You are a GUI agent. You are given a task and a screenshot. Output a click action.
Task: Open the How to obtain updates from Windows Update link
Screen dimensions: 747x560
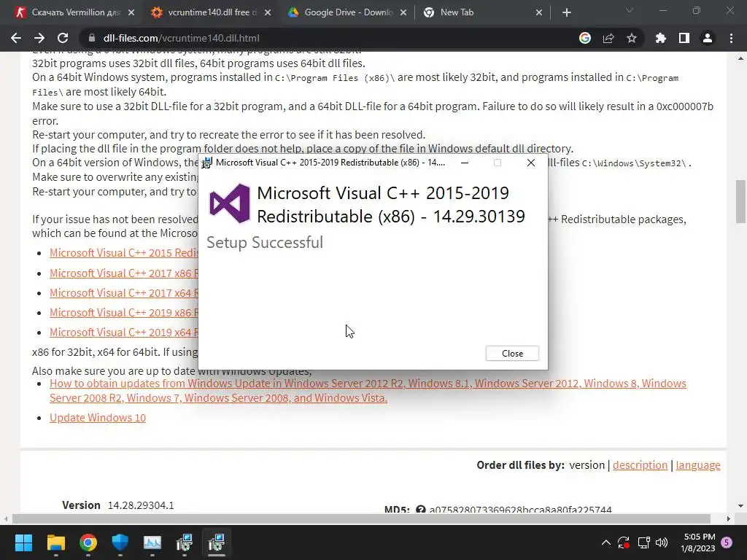pyautogui.click(x=368, y=391)
